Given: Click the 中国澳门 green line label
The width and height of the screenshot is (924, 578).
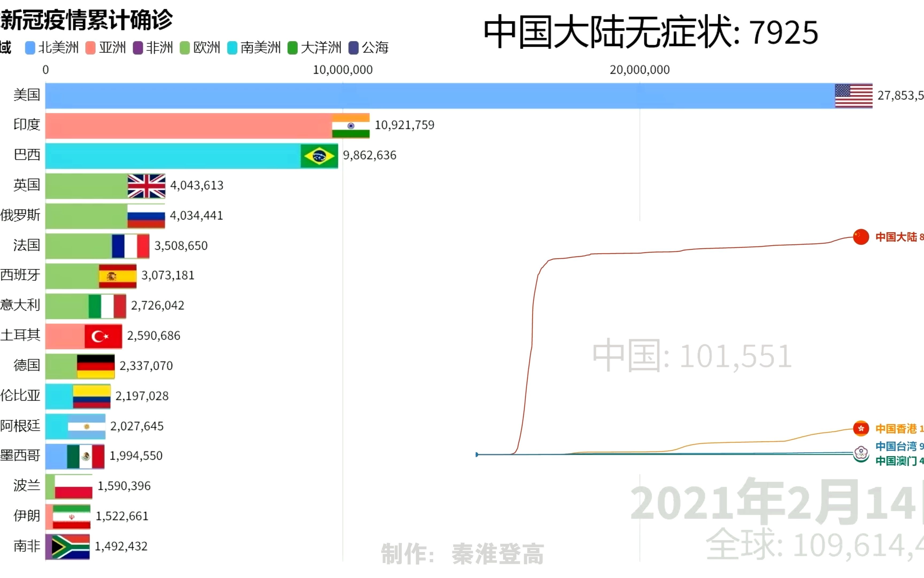Looking at the screenshot, I should coord(896,461).
